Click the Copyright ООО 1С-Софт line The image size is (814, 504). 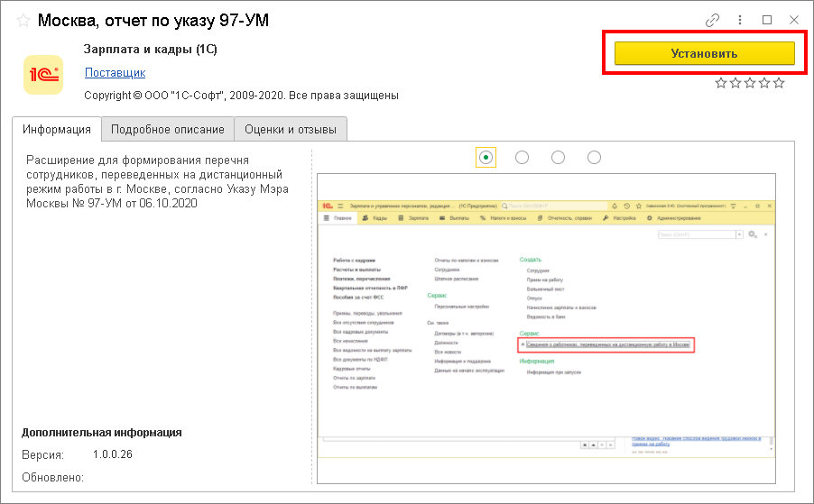point(241,96)
